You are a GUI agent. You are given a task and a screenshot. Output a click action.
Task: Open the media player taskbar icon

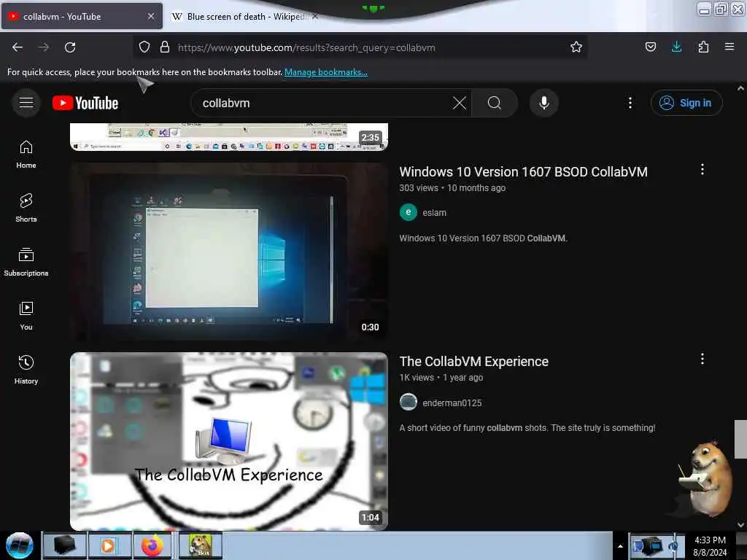[109, 545]
